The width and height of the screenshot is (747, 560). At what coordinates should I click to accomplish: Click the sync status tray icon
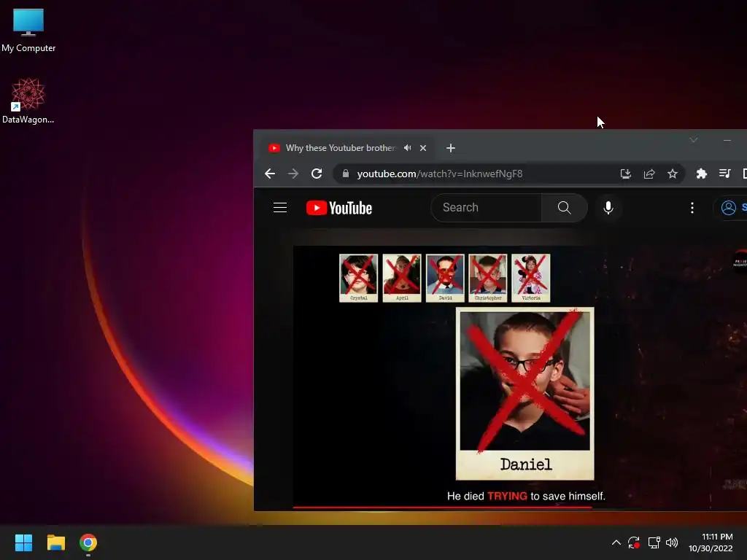point(634,542)
